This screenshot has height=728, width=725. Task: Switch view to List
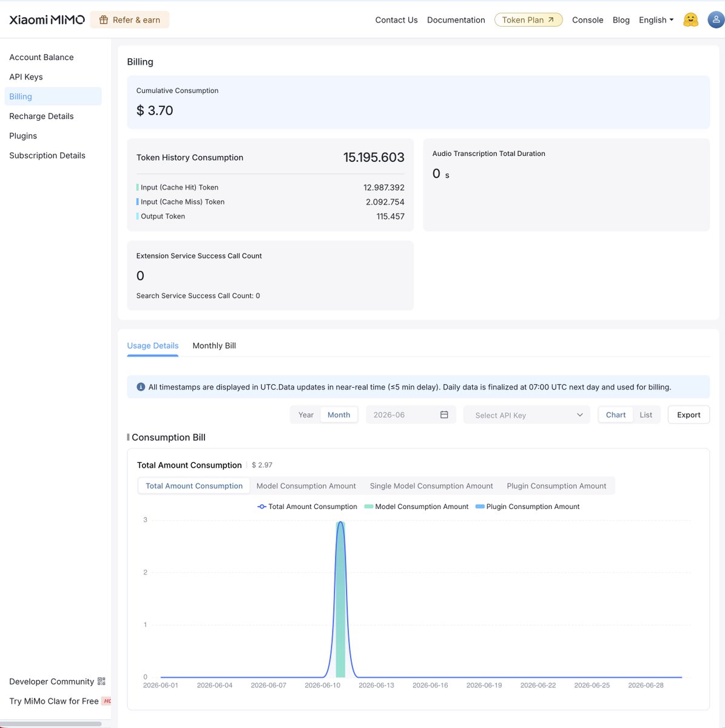click(x=646, y=415)
